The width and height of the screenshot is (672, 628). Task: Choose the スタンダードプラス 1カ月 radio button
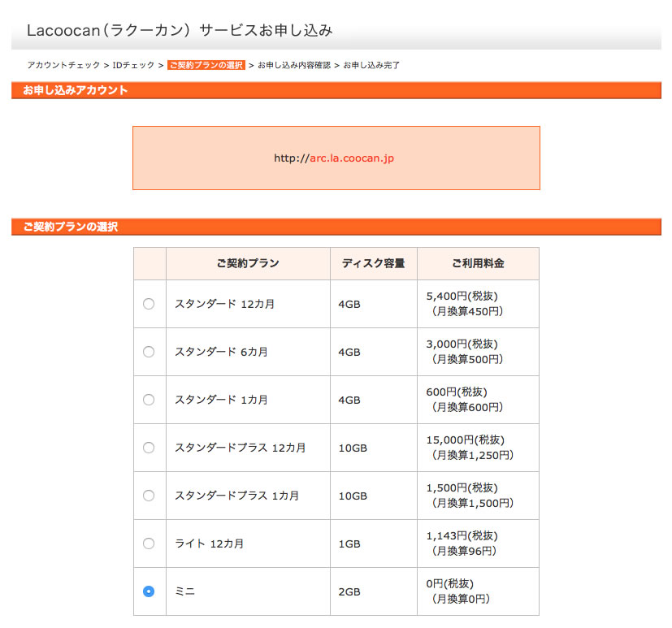click(148, 496)
